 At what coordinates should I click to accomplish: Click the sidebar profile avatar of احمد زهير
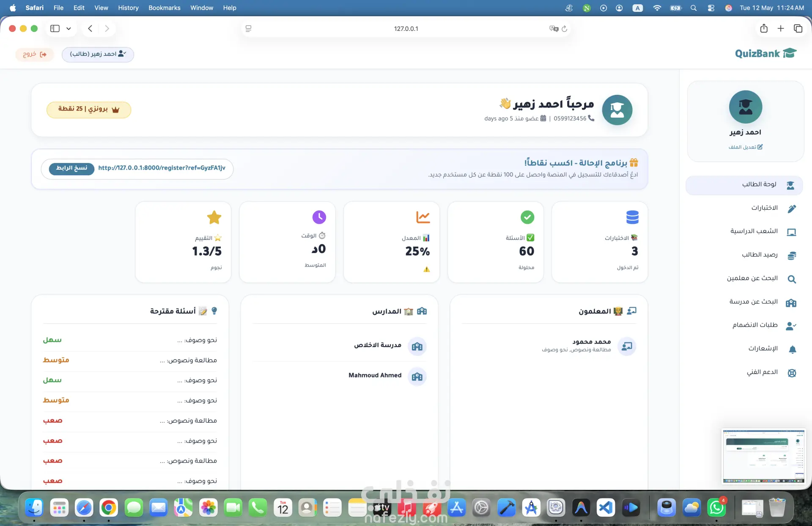click(746, 107)
